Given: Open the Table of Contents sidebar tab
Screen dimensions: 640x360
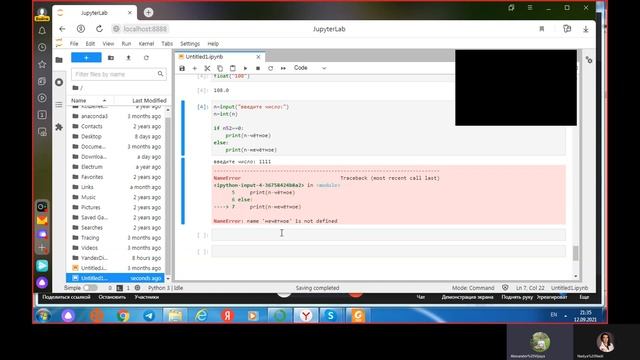Looking at the screenshot, I should tap(59, 105).
